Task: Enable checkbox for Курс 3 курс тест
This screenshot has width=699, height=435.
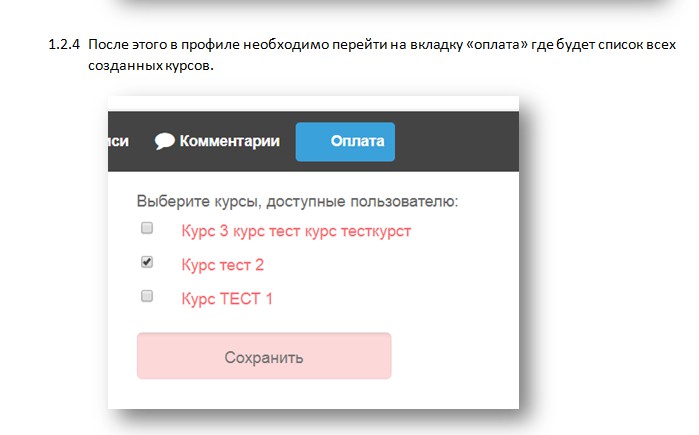Action: 147,229
